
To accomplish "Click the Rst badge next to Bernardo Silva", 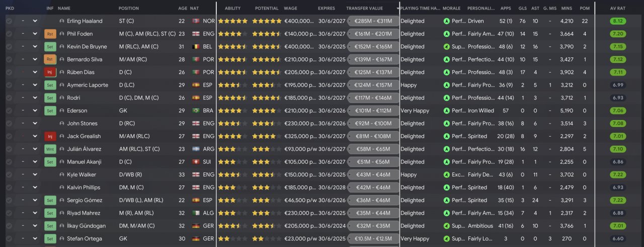I will [50, 59].
